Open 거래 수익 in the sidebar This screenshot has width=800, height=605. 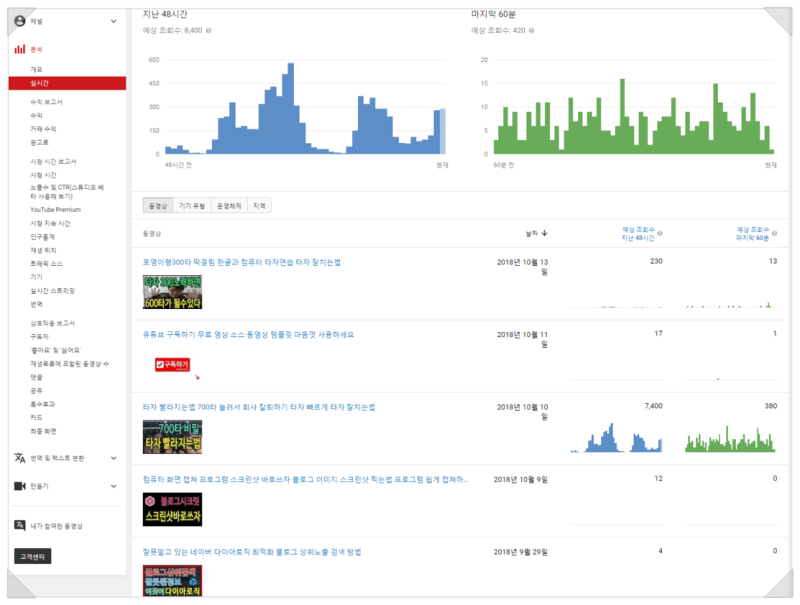[x=43, y=129]
